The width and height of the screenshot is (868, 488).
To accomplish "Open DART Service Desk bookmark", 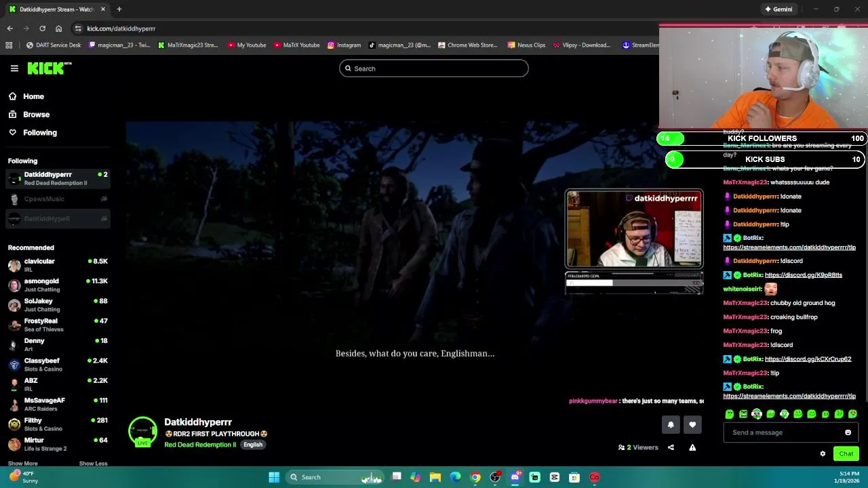I will 54,45.
